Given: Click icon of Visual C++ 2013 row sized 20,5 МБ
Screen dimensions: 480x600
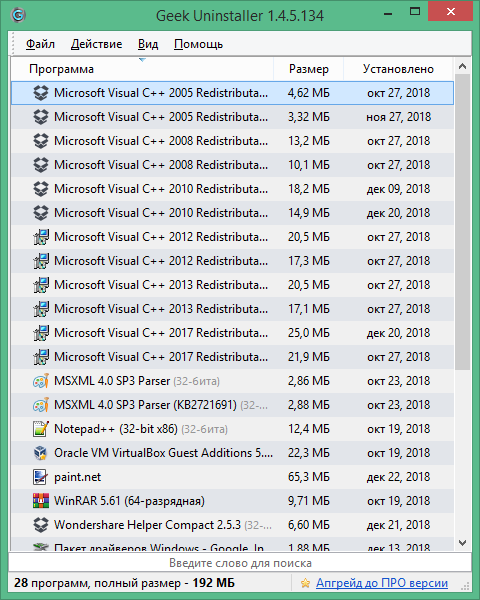Looking at the screenshot, I should 41,285.
